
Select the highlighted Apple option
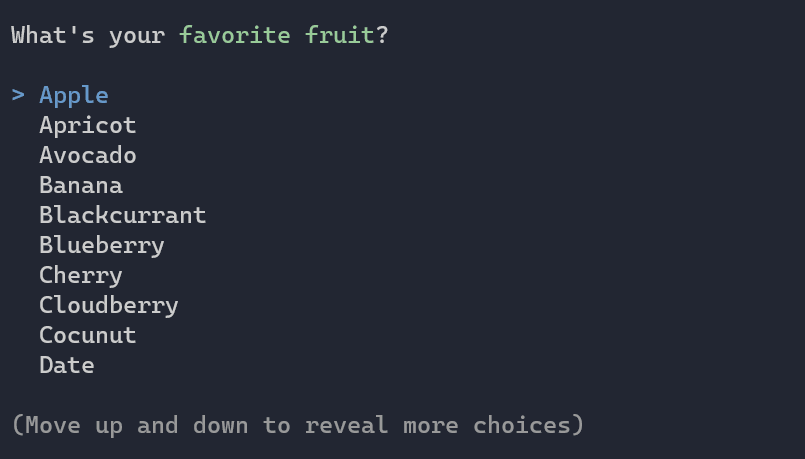coord(74,96)
